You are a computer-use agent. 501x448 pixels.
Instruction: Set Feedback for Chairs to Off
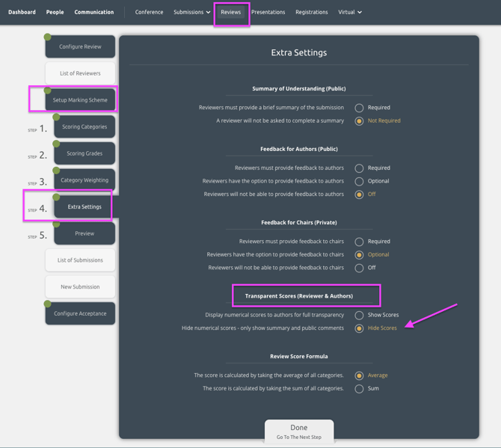coord(359,268)
